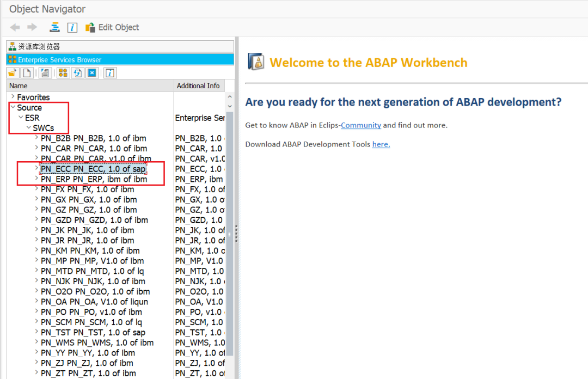Screen dimensions: 588x379
Task: Click the Additional Info cell of PN_FX row
Action: click(200, 189)
